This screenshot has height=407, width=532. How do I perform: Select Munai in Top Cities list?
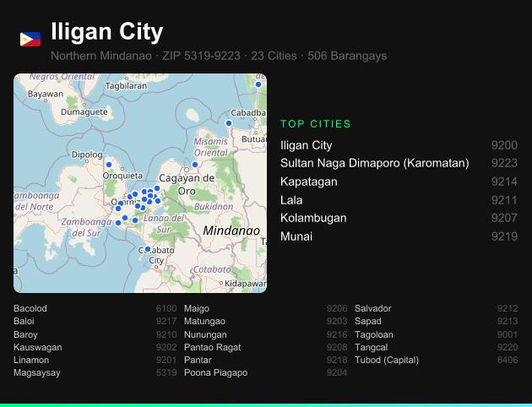pyautogui.click(x=399, y=236)
